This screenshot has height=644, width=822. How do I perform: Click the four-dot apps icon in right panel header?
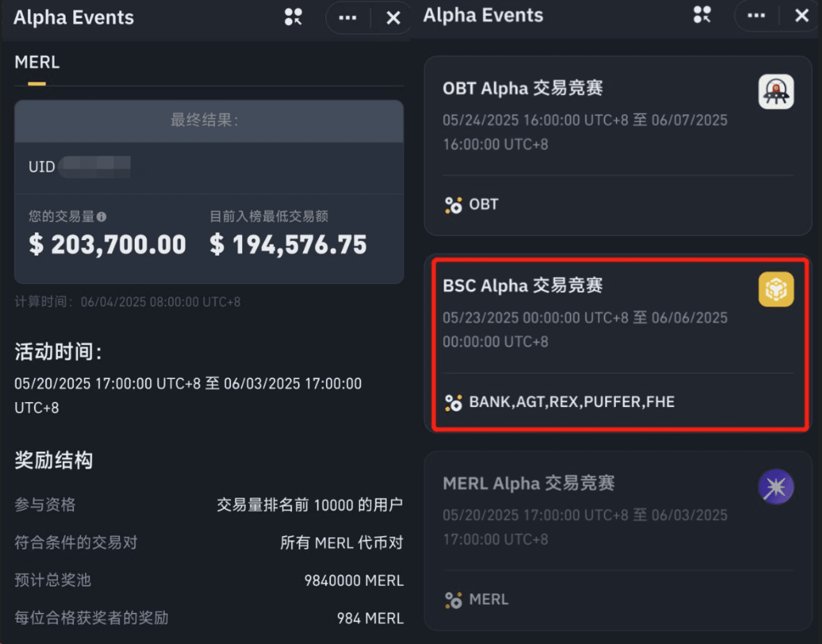[702, 15]
